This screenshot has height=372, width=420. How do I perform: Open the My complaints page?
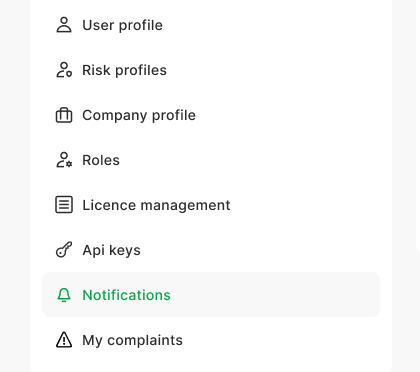(211, 340)
